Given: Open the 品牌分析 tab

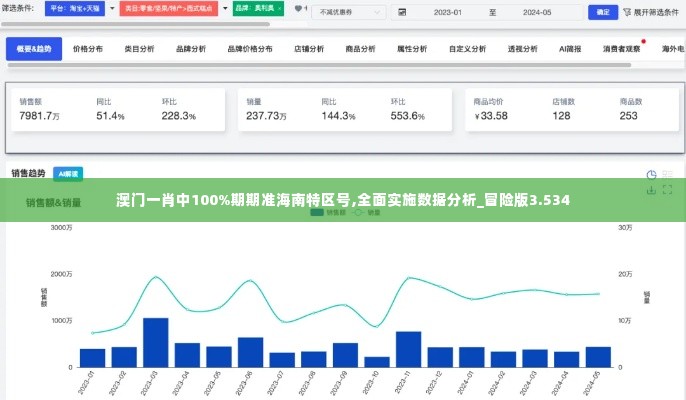Looking at the screenshot, I should click(191, 49).
